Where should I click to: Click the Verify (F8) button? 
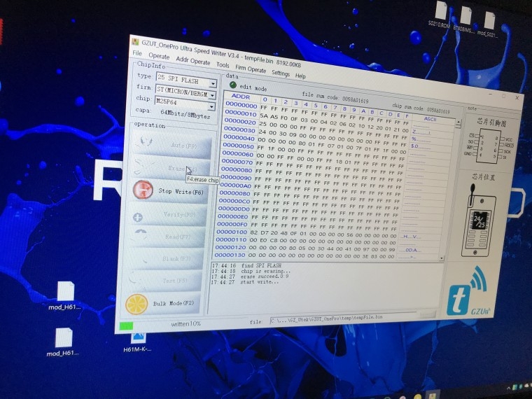coord(168,213)
